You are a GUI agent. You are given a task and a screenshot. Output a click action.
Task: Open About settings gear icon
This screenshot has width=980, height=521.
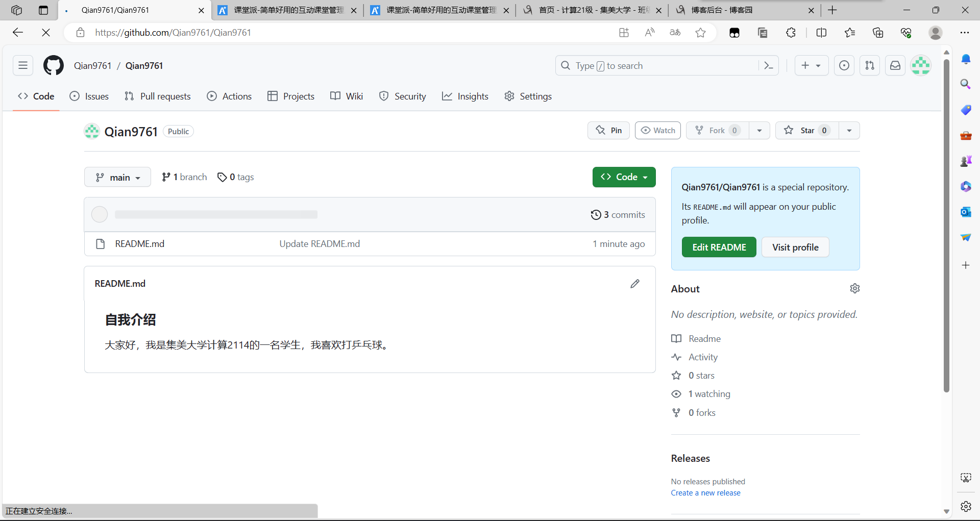coord(855,288)
